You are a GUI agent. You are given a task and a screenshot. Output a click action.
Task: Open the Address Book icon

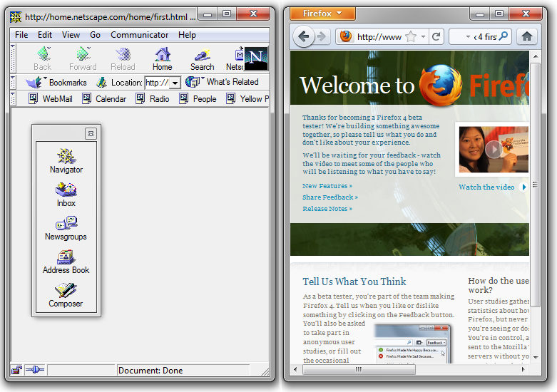click(x=66, y=261)
